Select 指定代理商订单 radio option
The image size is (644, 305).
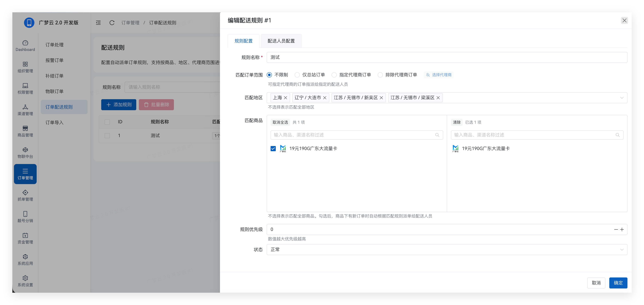pos(334,75)
